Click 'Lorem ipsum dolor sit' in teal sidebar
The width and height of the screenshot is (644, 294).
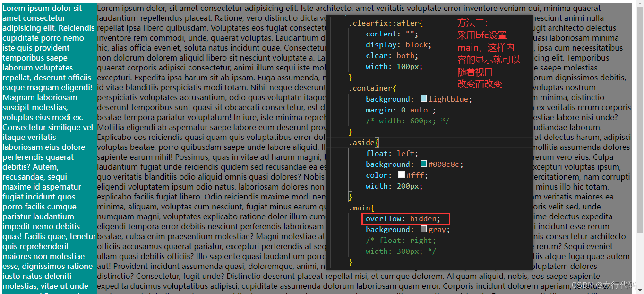click(x=42, y=8)
